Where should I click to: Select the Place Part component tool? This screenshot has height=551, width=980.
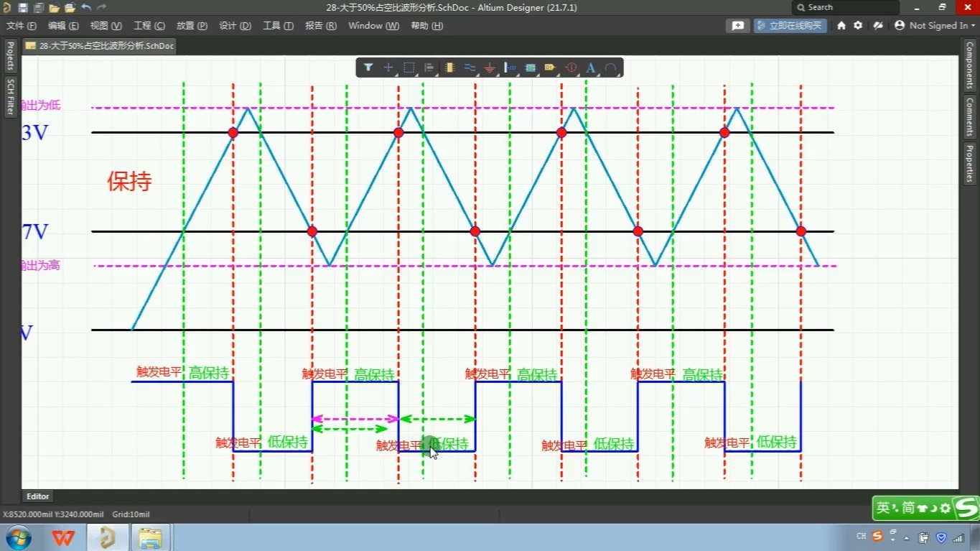[449, 68]
